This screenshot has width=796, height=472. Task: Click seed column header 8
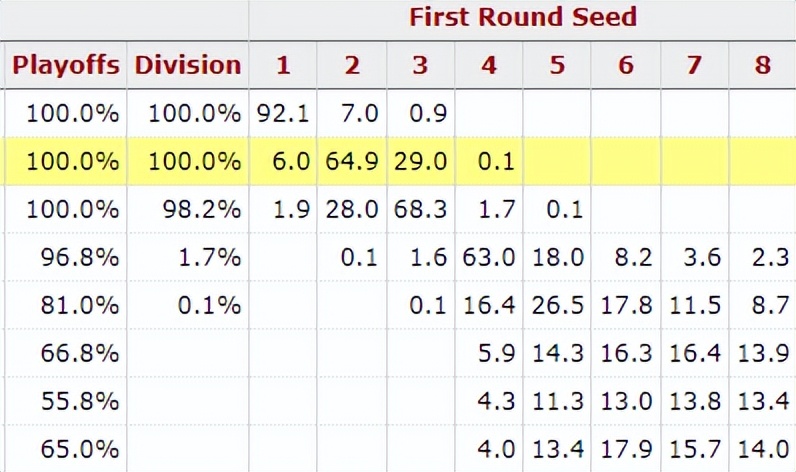click(x=763, y=66)
